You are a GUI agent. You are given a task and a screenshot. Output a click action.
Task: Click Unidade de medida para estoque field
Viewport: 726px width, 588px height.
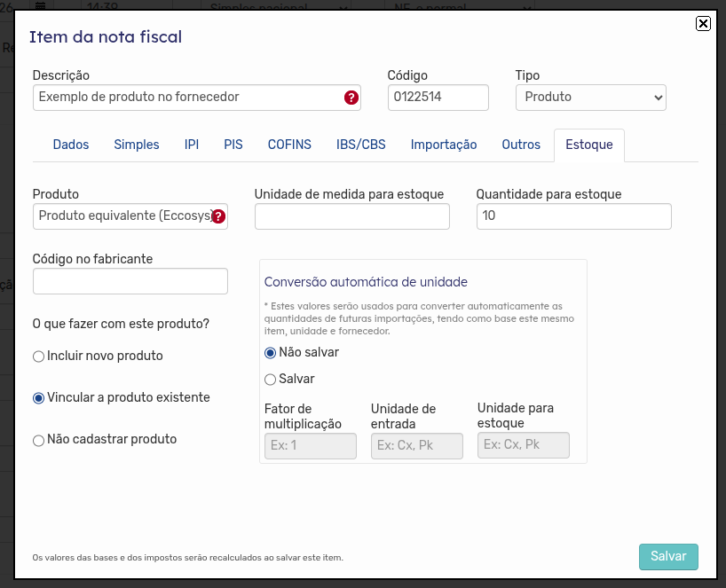[351, 216]
